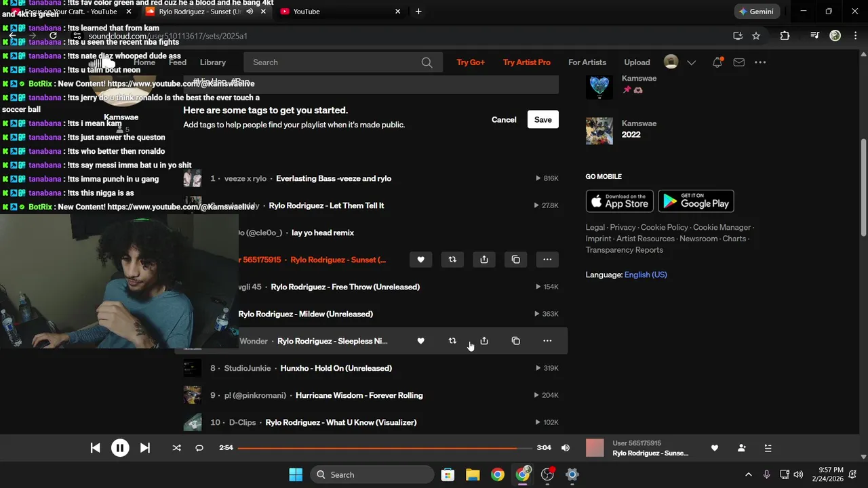This screenshot has width=868, height=488.
Task: Click the search magnifier icon
Action: [x=427, y=62]
